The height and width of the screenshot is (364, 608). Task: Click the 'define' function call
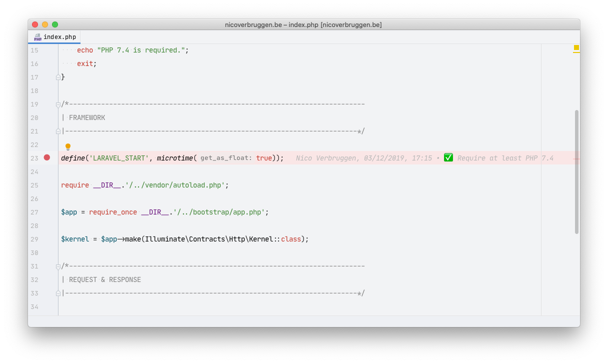(73, 158)
